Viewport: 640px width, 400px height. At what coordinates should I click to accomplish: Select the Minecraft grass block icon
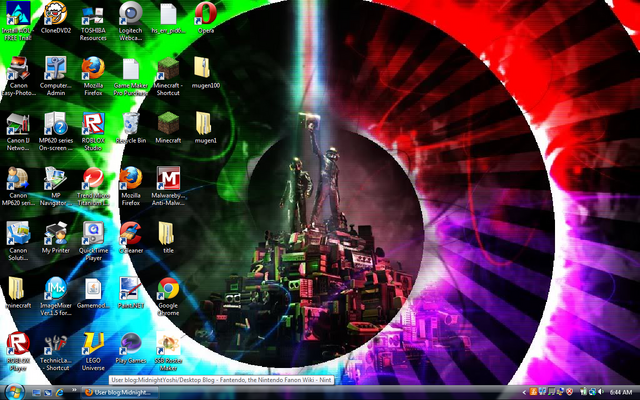[x=168, y=128]
